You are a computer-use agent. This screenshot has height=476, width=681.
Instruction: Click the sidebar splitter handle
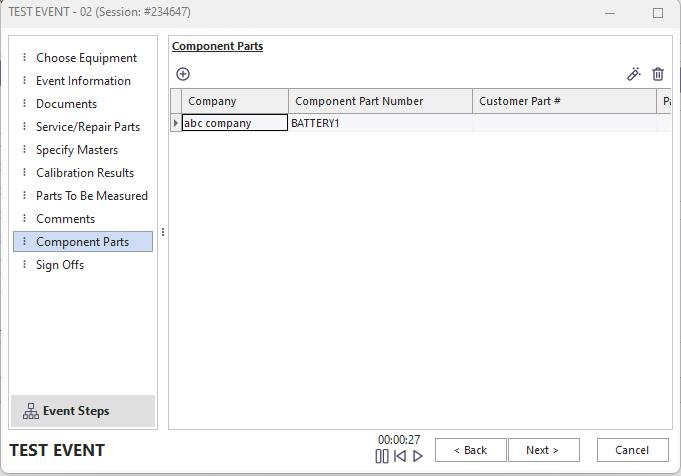[x=163, y=233]
